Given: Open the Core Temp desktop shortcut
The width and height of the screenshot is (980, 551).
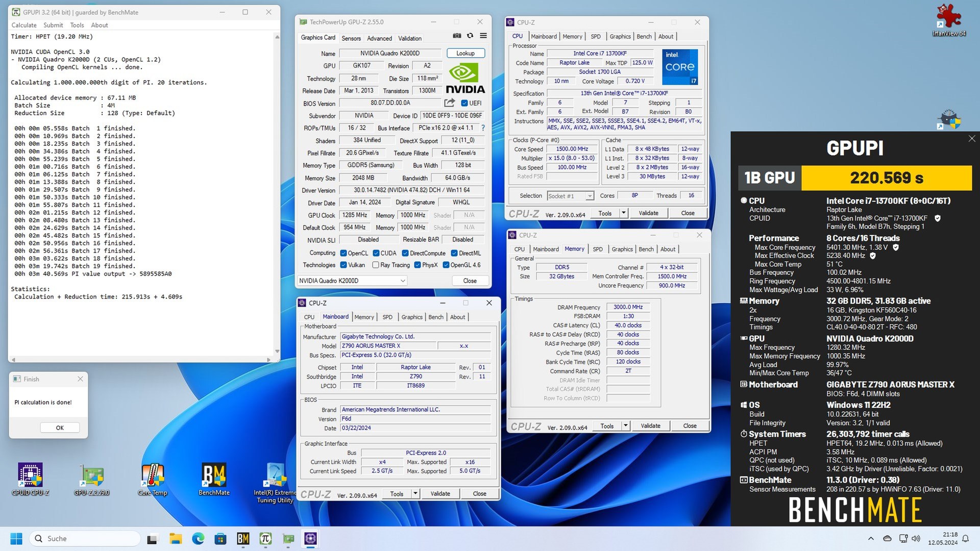Looking at the screenshot, I should click(x=153, y=480).
